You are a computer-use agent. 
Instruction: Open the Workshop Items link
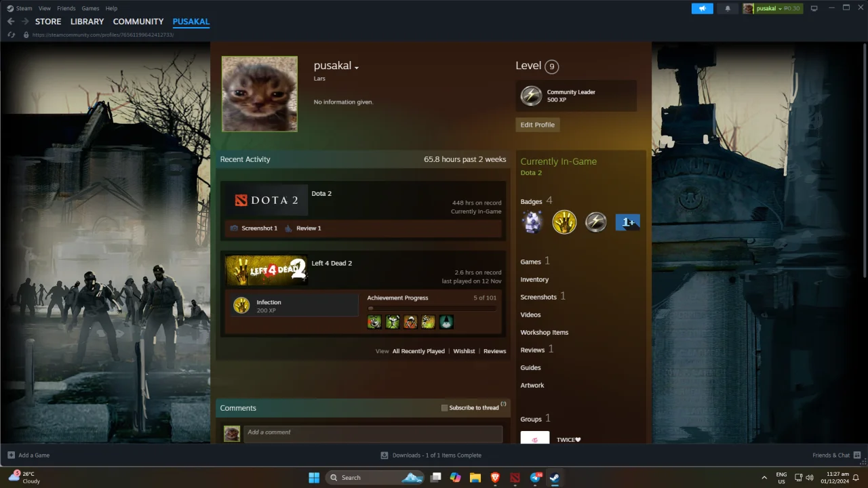(x=545, y=332)
